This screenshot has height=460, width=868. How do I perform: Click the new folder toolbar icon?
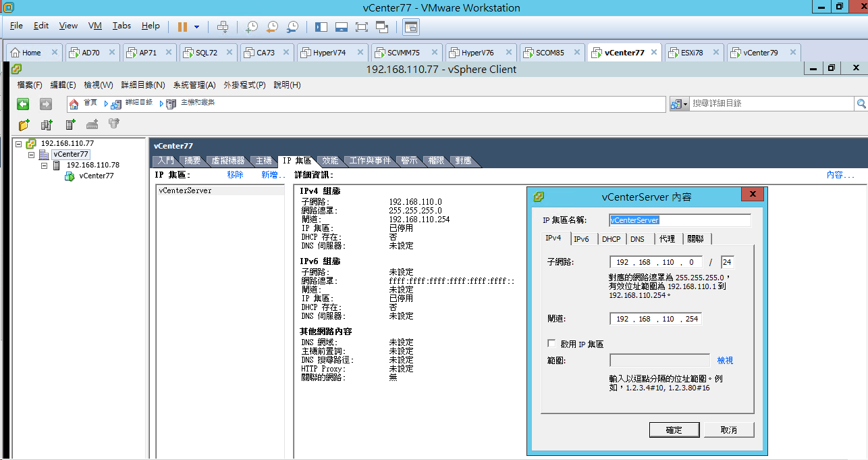(24, 124)
